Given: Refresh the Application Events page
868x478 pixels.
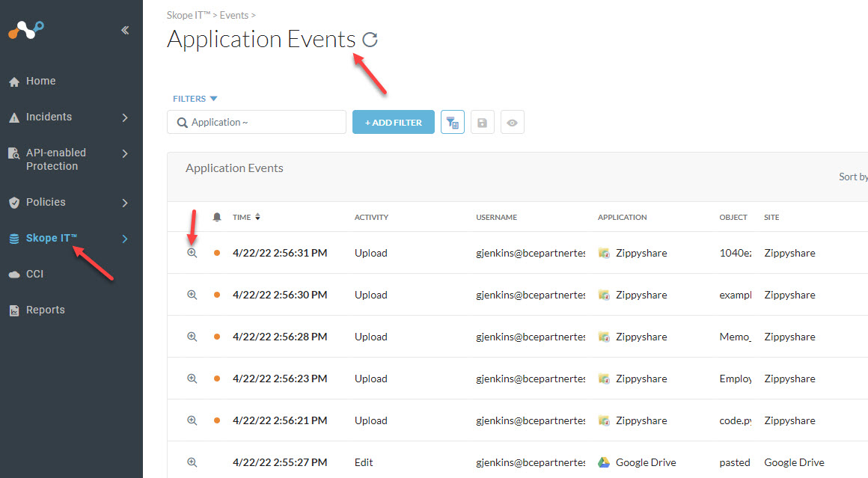Looking at the screenshot, I should (370, 40).
